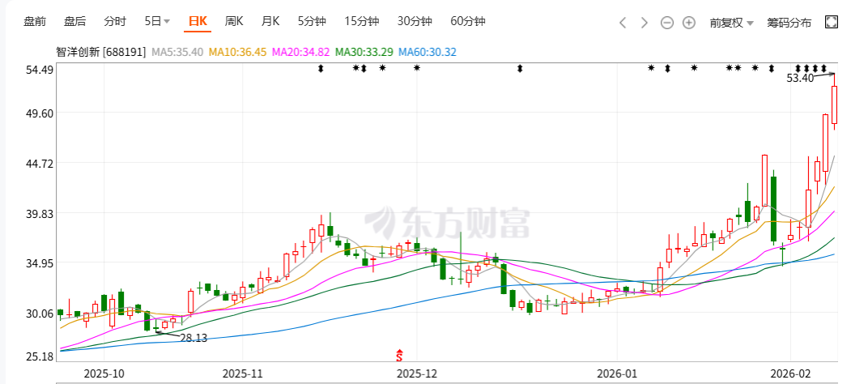The width and height of the screenshot is (868, 384).
Task: Click the red S marker on timeline
Action: pyautogui.click(x=399, y=355)
